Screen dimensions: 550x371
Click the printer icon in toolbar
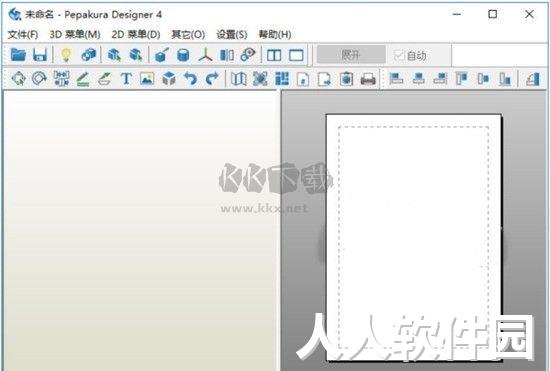click(x=368, y=79)
